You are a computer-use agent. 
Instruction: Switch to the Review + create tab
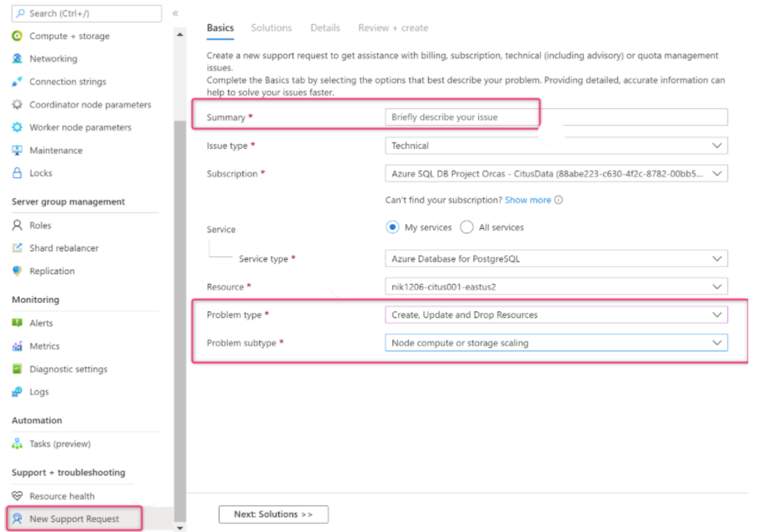[392, 27]
